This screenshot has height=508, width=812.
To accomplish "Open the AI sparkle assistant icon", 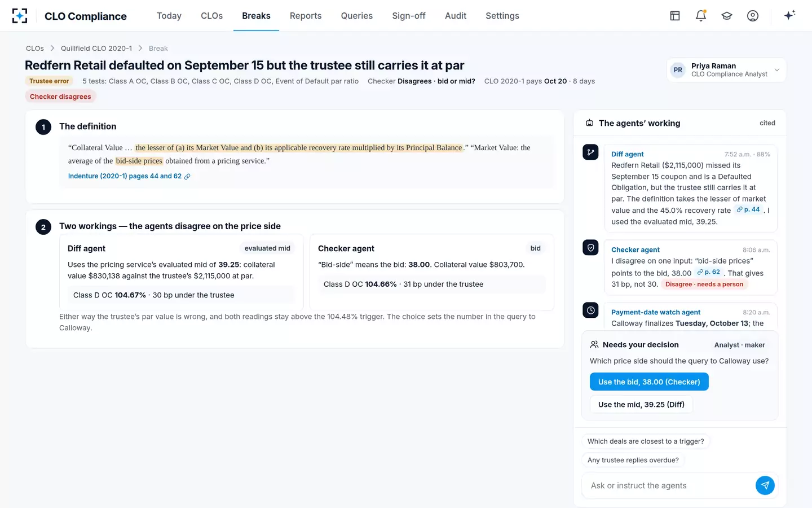I will point(789,15).
